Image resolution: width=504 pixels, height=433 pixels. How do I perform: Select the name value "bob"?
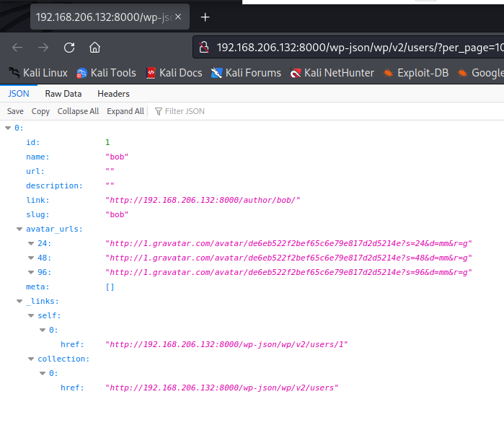pyautogui.click(x=117, y=157)
